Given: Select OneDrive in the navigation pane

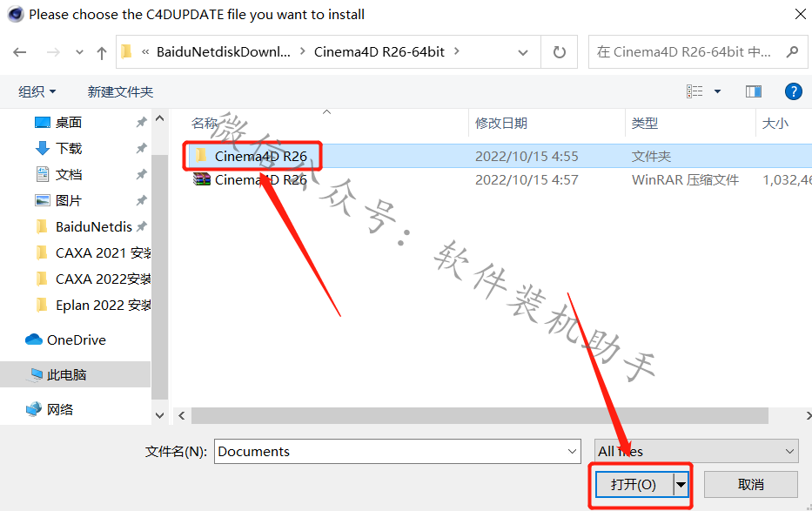Looking at the screenshot, I should click(76, 340).
